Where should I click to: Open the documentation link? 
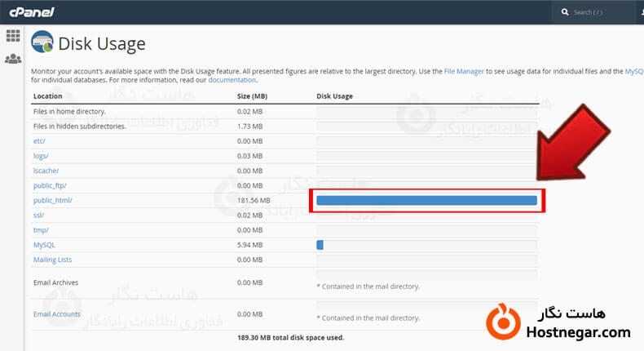coord(232,80)
